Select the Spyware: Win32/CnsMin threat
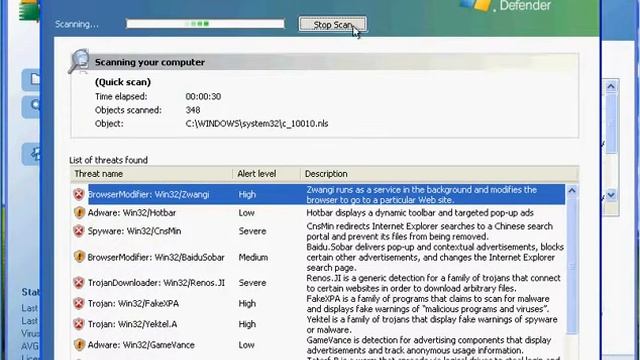The image size is (640, 360). [x=134, y=231]
